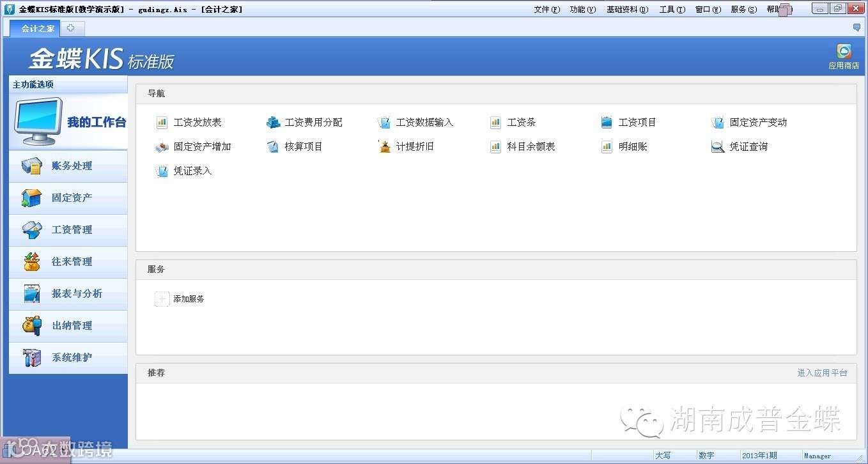868x464 pixels.
Task: Open the 工资项目 shortcut
Action: [628, 122]
